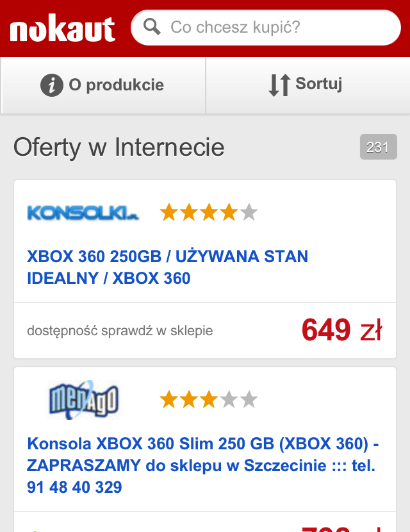Click the first gray star in Konsolki rating

[x=249, y=212]
